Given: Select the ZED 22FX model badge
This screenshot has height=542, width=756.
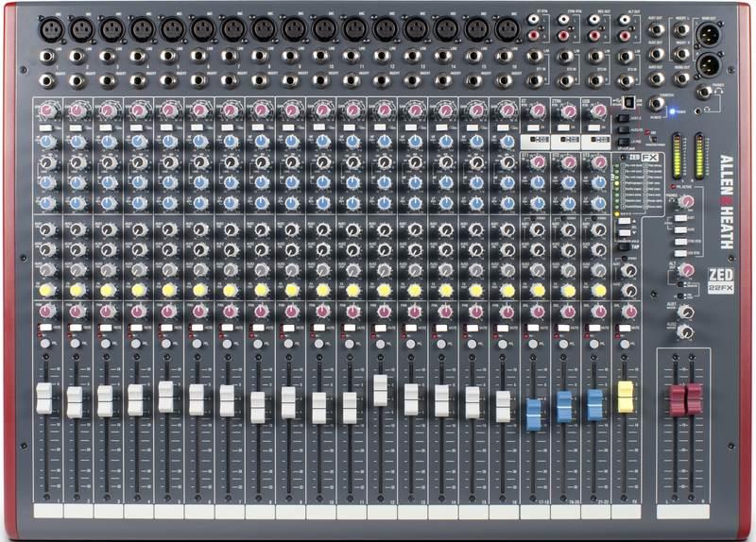Looking at the screenshot, I should 720,279.
